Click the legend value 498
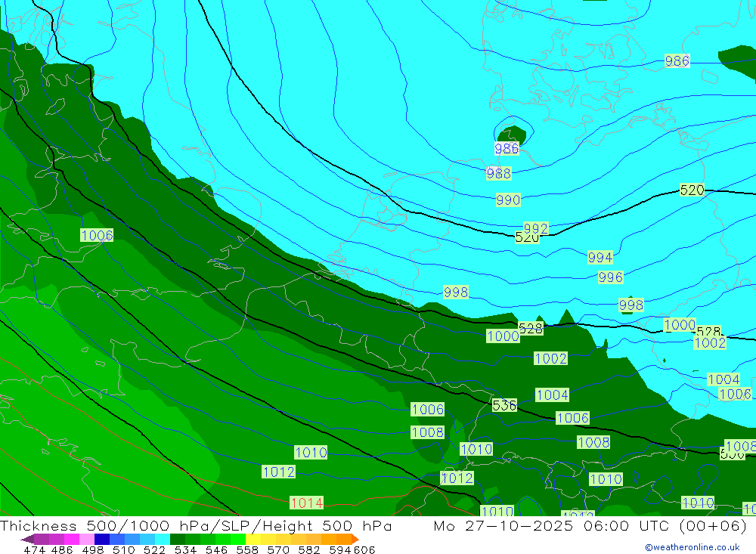756x554 pixels. click(x=93, y=549)
